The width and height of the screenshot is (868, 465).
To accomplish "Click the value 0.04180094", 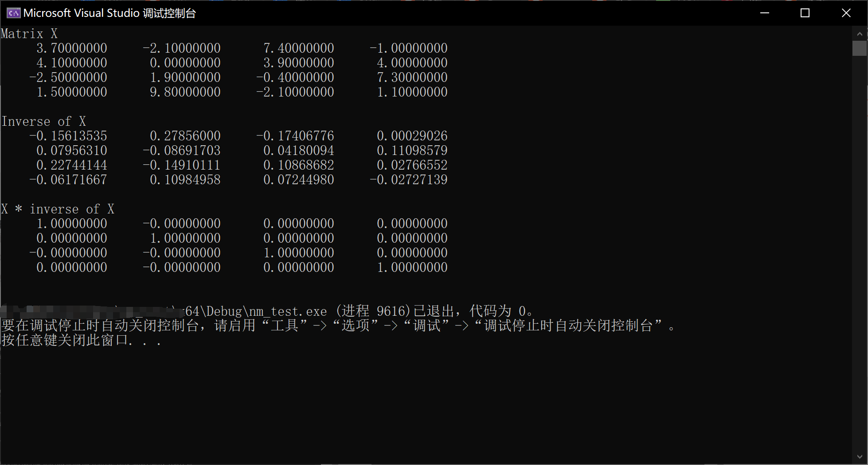I will pos(299,151).
